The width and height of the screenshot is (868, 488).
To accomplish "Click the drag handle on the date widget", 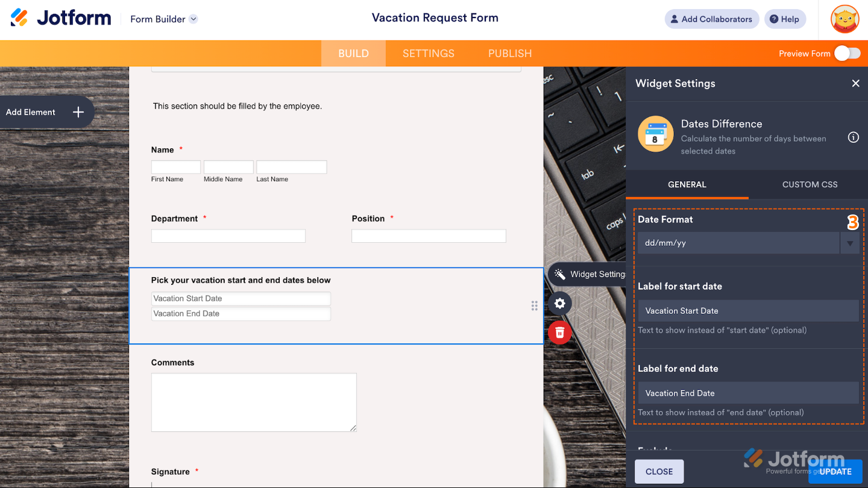I will (x=534, y=306).
